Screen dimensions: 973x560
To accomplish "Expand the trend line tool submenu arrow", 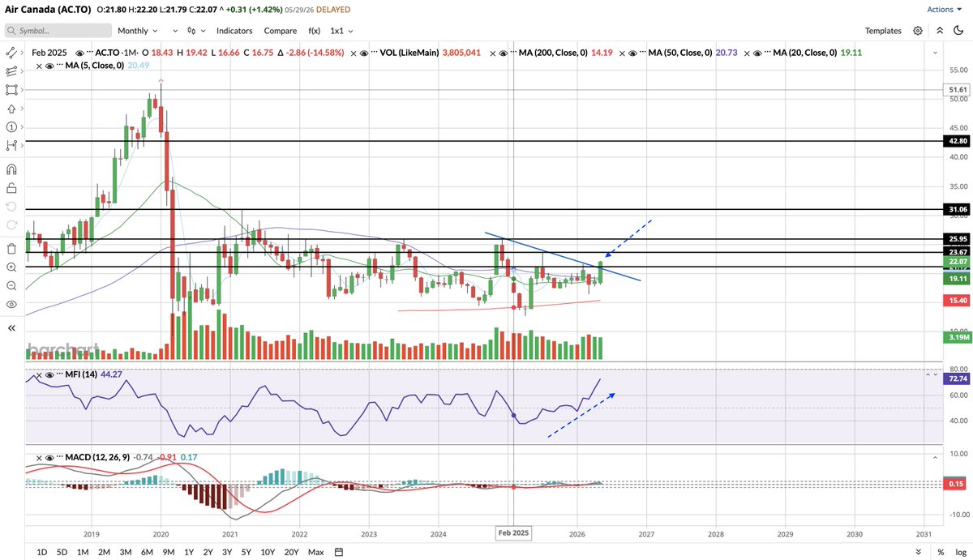I will pos(24,51).
